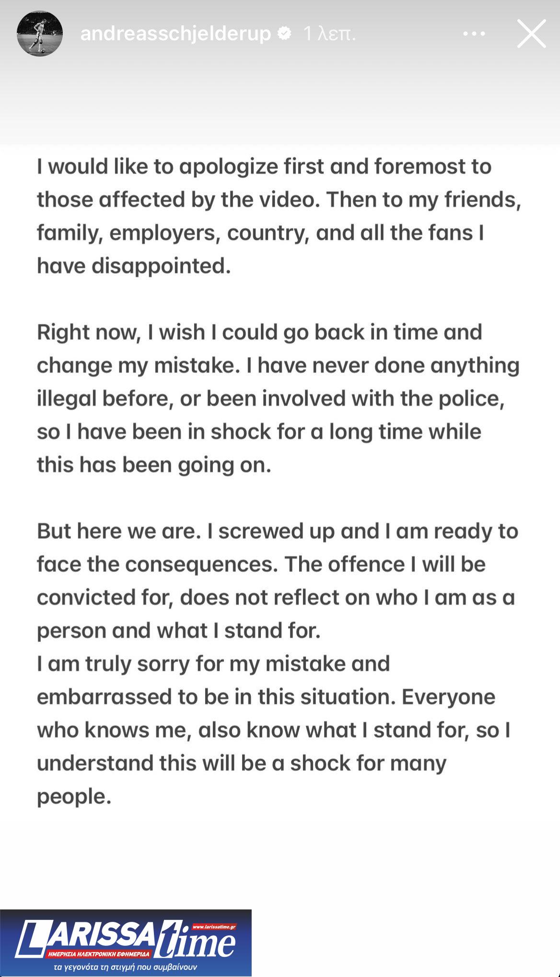Tap the final word "people." in the statement

[x=74, y=797]
